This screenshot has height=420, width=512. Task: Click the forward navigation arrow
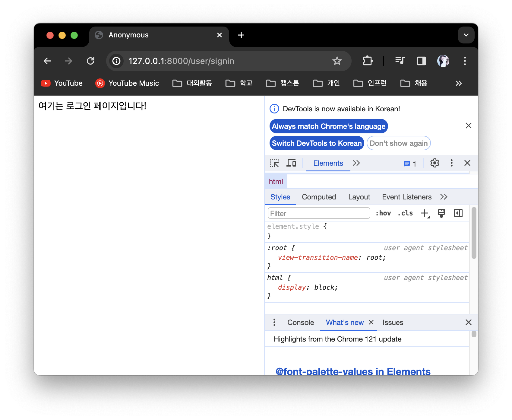[69, 61]
